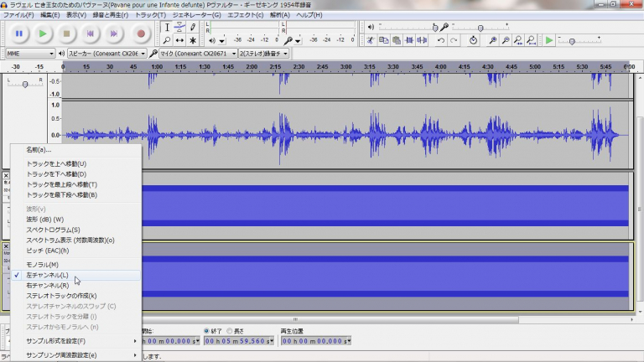Click the Cut scissors icon

click(371, 40)
